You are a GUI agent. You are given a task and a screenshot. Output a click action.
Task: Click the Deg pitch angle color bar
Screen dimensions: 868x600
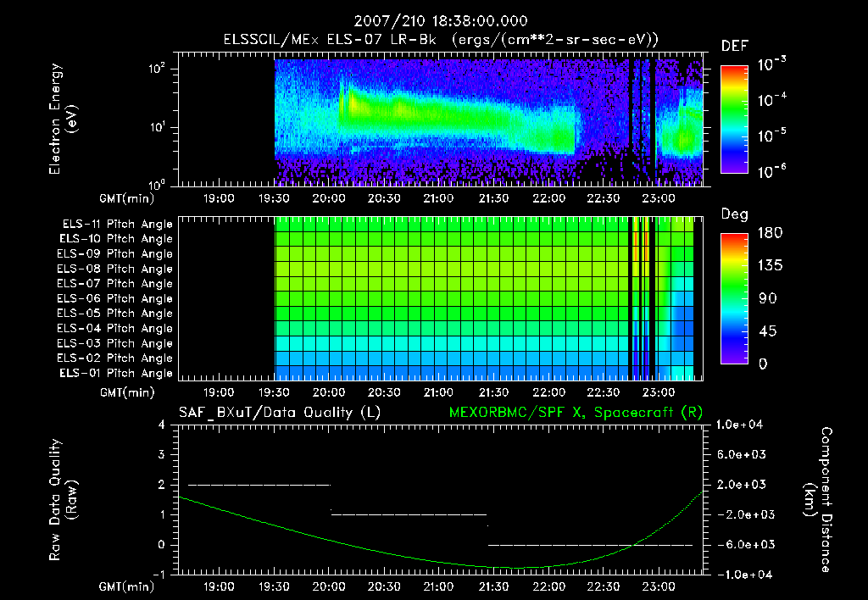coord(734,298)
